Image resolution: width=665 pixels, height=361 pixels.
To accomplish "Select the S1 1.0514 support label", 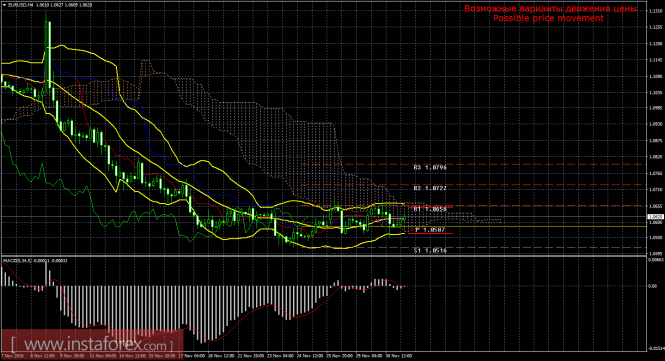I will [x=430, y=251].
